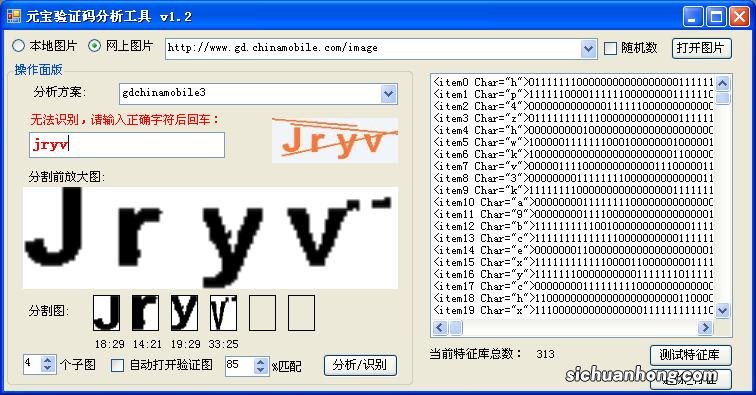Click the feature list scroll down arrow
This screenshot has width=756, height=395.
click(722, 310)
